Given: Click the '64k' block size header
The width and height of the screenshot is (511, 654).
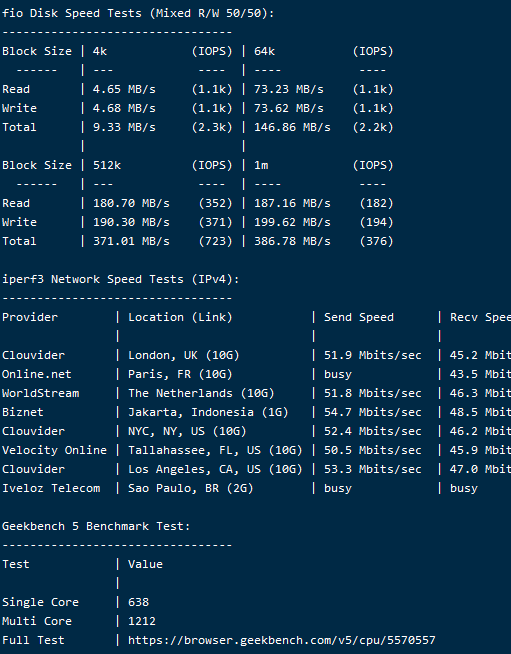Looking at the screenshot, I should pos(264,51).
